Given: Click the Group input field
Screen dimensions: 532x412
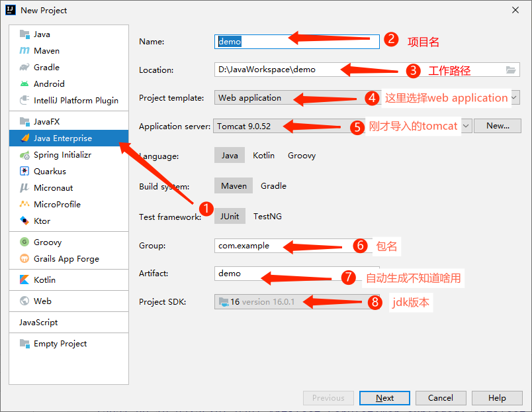Looking at the screenshot, I should [x=297, y=246].
